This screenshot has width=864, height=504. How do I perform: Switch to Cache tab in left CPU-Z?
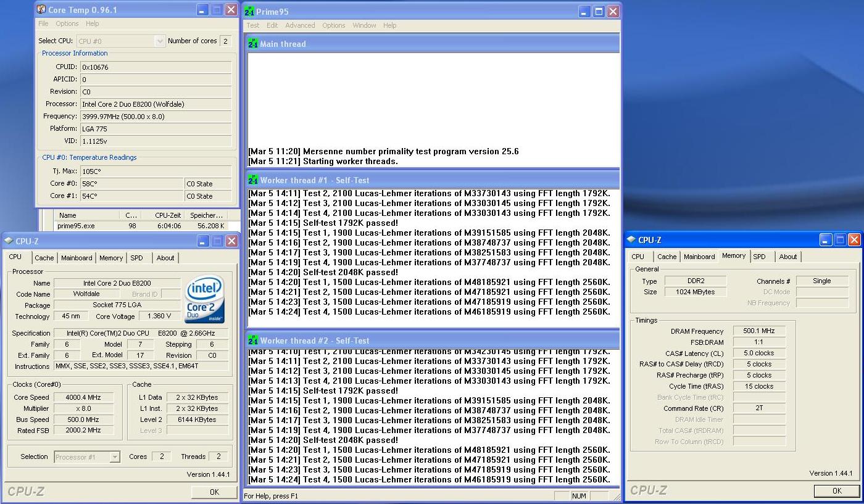(44, 258)
